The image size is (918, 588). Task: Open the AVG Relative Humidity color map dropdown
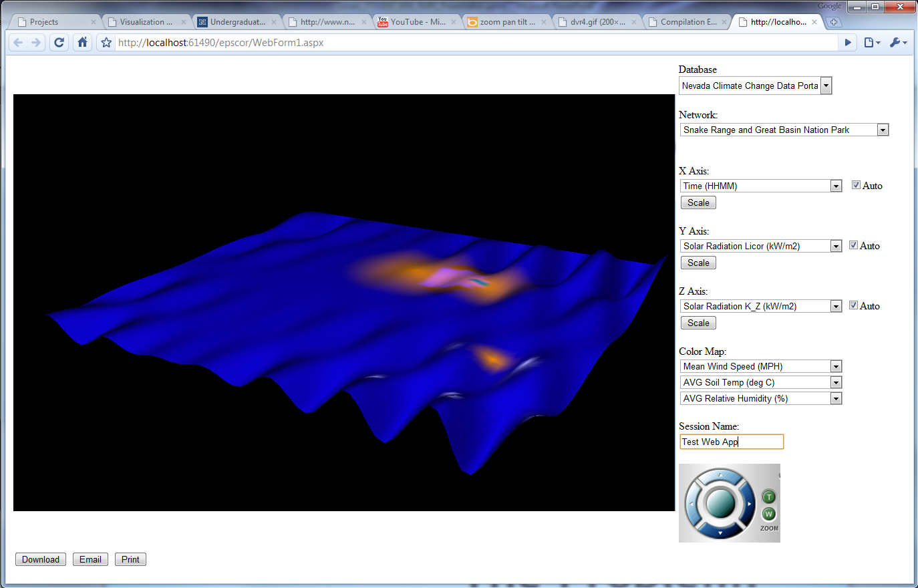click(x=761, y=398)
